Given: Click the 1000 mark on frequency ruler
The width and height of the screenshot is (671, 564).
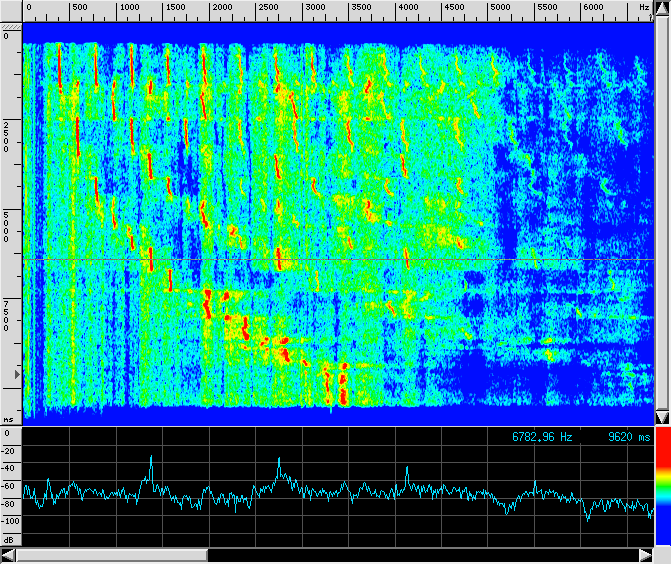Looking at the screenshot, I should click(129, 7).
